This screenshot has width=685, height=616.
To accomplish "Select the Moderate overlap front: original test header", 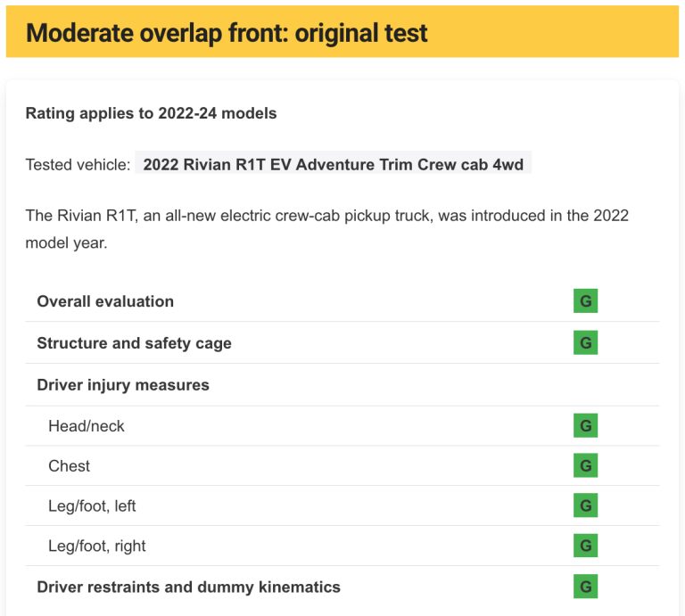I will [342, 31].
